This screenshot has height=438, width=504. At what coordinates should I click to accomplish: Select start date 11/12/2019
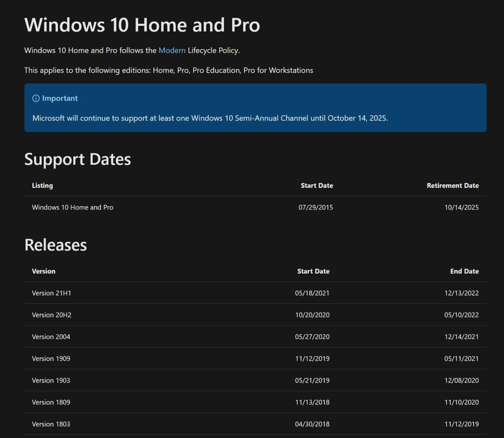312,359
